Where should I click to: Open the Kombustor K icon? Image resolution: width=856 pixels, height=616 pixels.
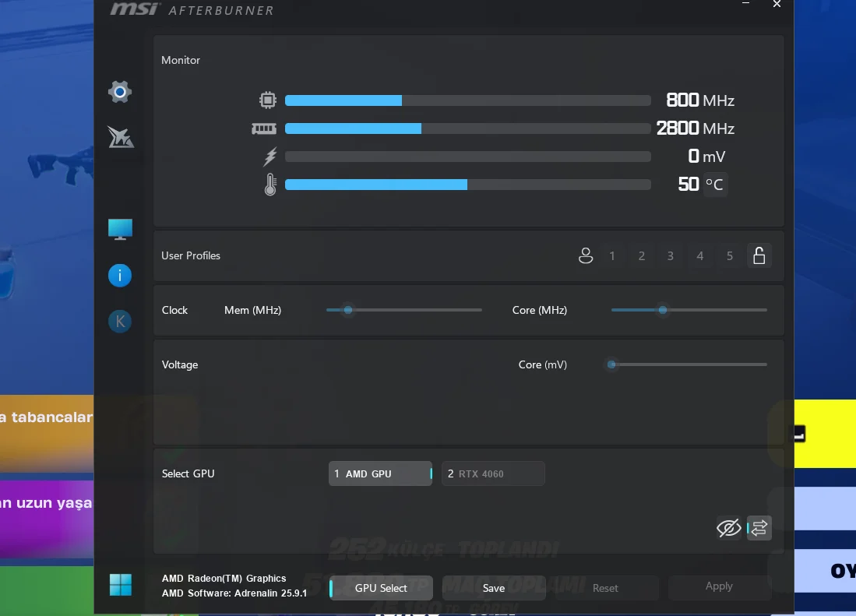point(119,322)
